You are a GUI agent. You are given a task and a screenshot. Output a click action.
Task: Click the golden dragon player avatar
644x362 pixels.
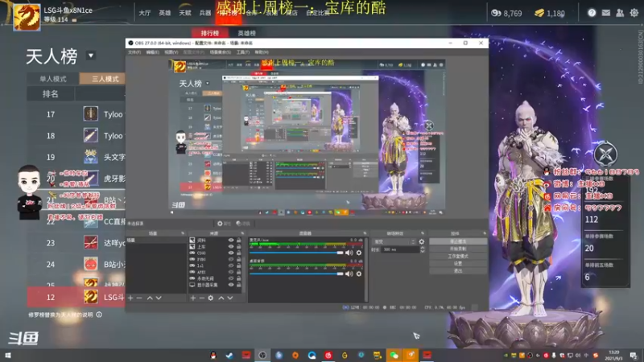[27, 17]
